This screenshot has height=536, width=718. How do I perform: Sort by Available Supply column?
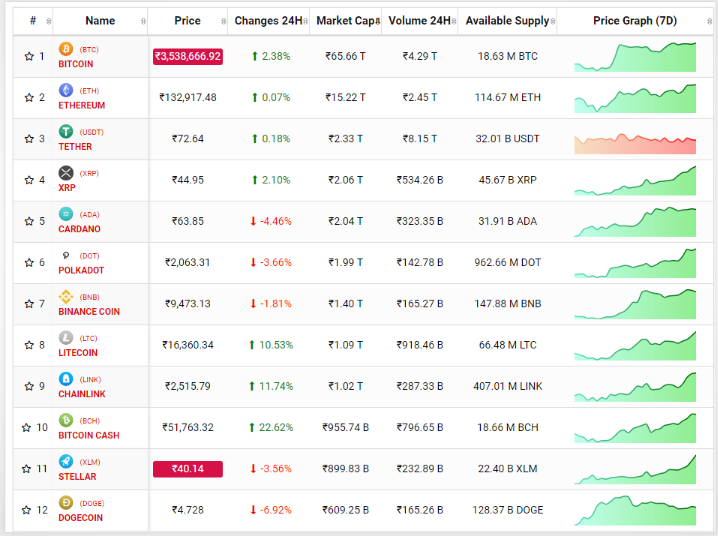pos(507,21)
